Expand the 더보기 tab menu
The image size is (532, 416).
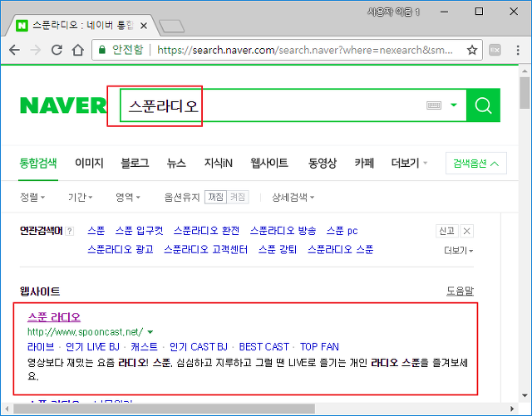click(x=409, y=163)
